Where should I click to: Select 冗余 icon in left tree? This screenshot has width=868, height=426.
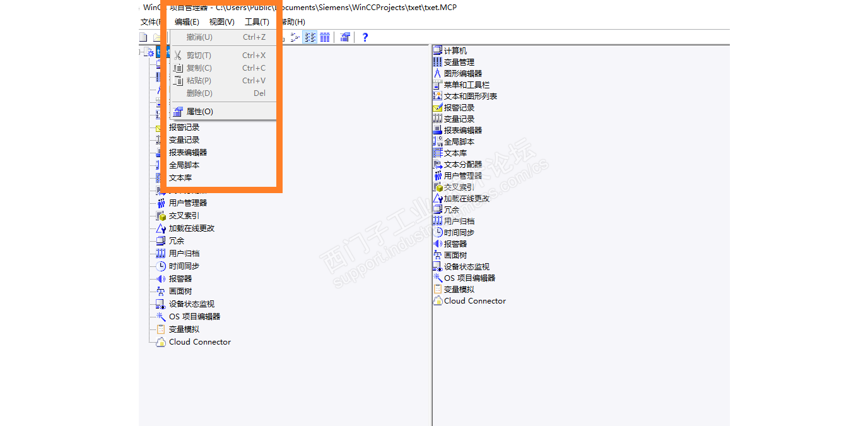pyautogui.click(x=161, y=241)
